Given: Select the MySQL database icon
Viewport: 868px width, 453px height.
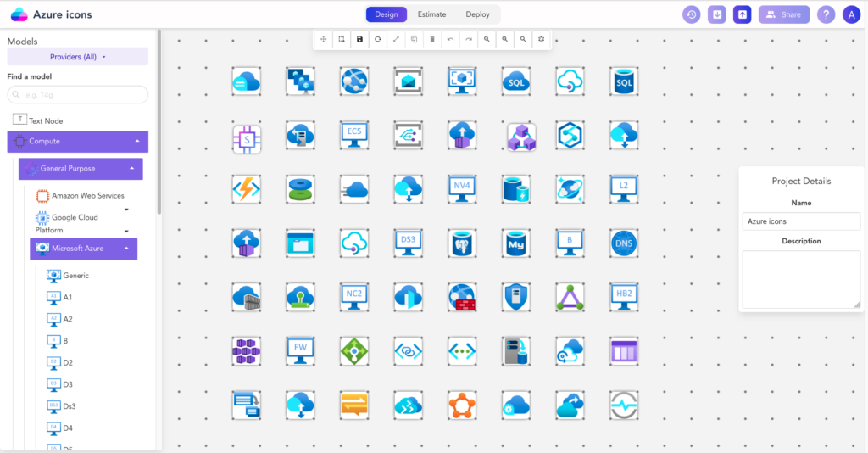Looking at the screenshot, I should (x=516, y=243).
